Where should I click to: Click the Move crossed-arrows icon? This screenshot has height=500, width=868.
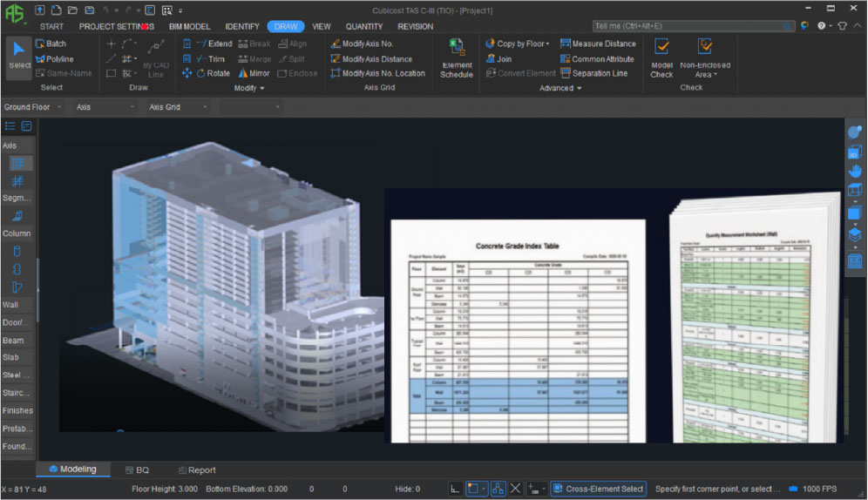coord(186,73)
